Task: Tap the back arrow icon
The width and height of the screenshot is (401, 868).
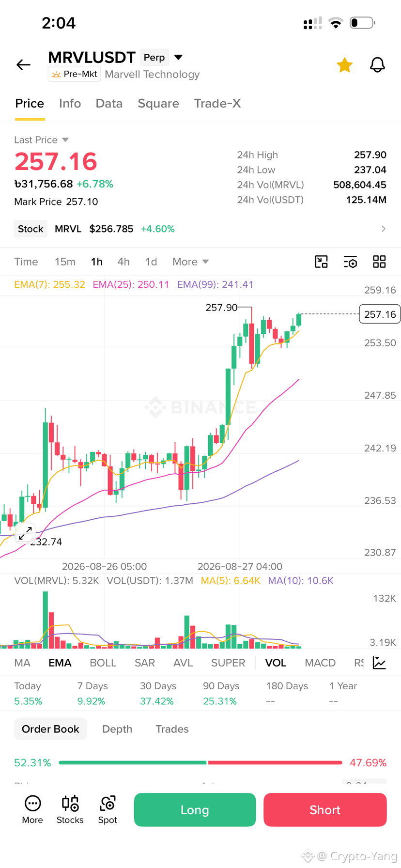Action: [x=23, y=64]
